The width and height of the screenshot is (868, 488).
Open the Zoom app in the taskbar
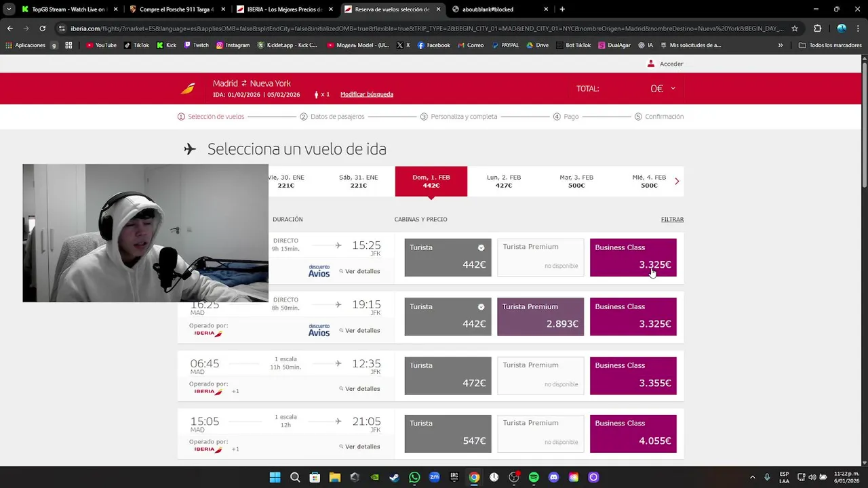point(435,477)
